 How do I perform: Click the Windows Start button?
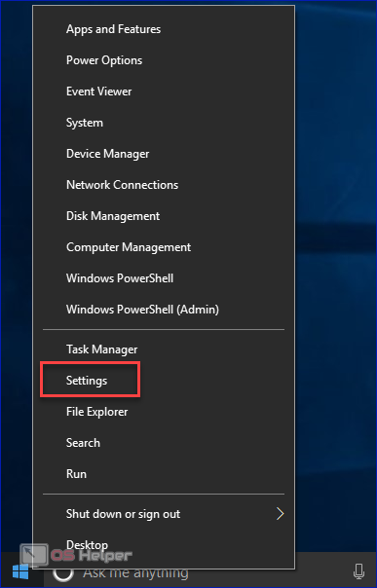point(20,572)
